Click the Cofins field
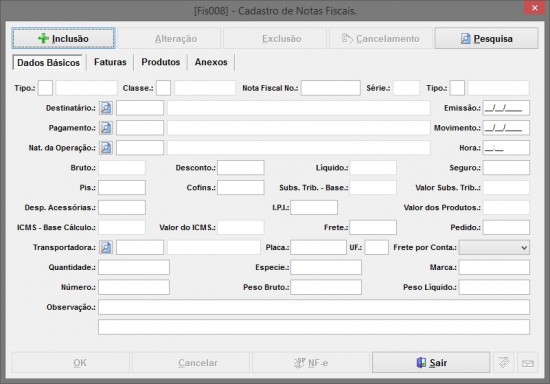Image resolution: width=550 pixels, height=384 pixels. (241, 188)
